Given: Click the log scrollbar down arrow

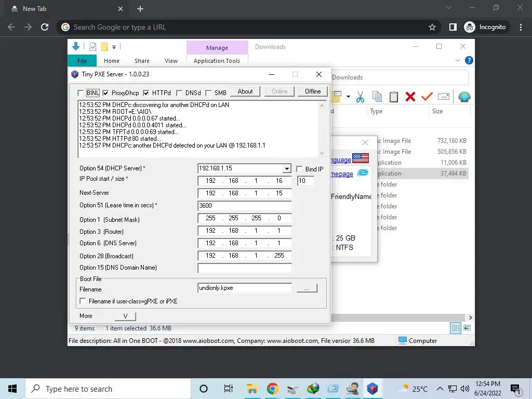Looking at the screenshot, I should [x=322, y=153].
